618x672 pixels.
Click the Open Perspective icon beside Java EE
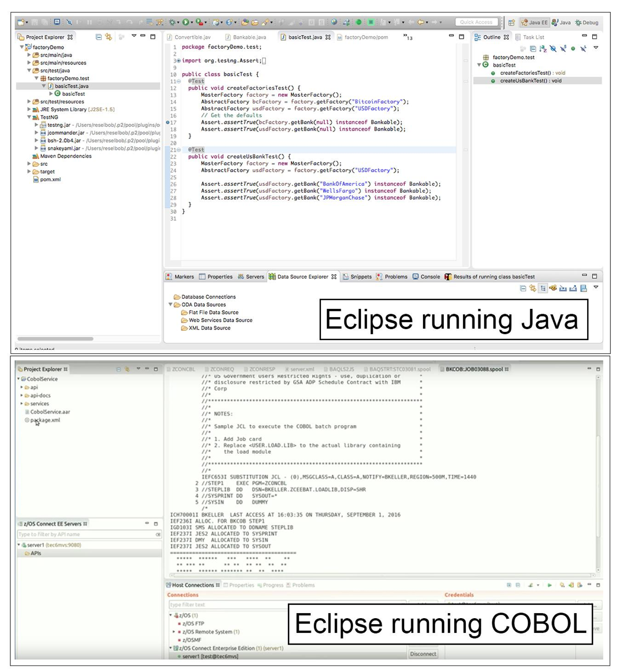coord(511,23)
